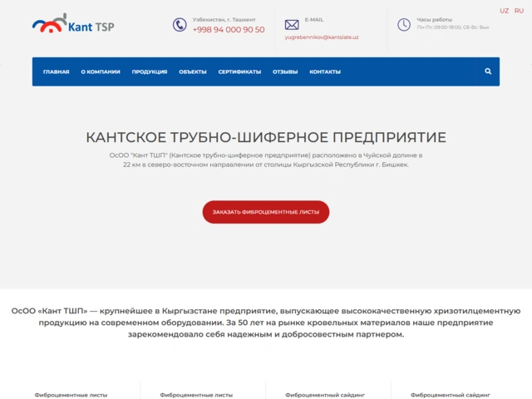Screen dimensions: 532x399
Task: Click paragraph starting 'ОсОО «Кант ТШП» — крупнейшее'
Action: coord(266,323)
